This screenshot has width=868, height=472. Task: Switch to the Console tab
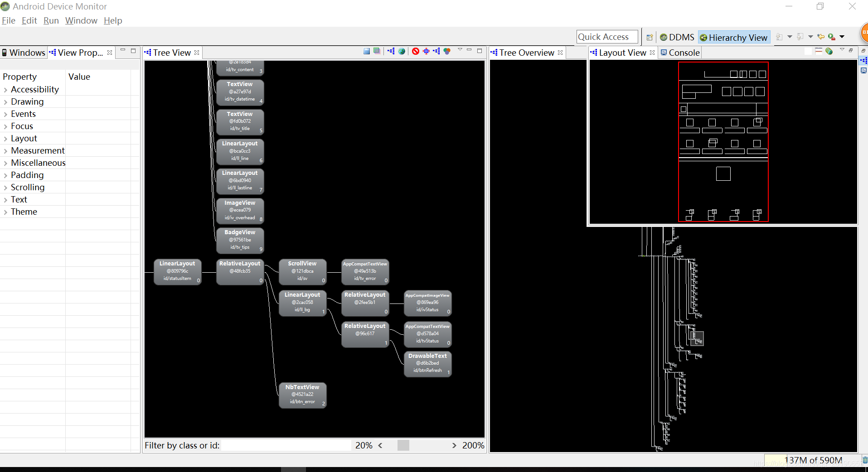[x=680, y=53]
